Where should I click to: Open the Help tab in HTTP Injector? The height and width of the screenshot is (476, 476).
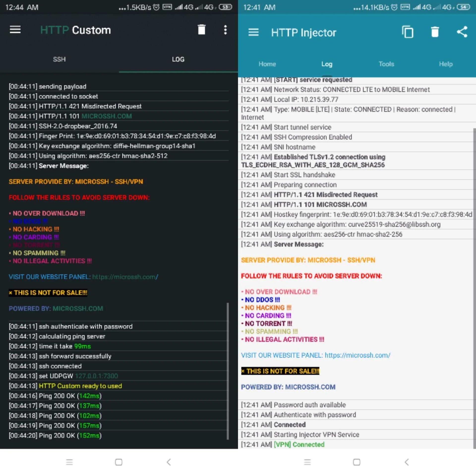[x=446, y=64]
